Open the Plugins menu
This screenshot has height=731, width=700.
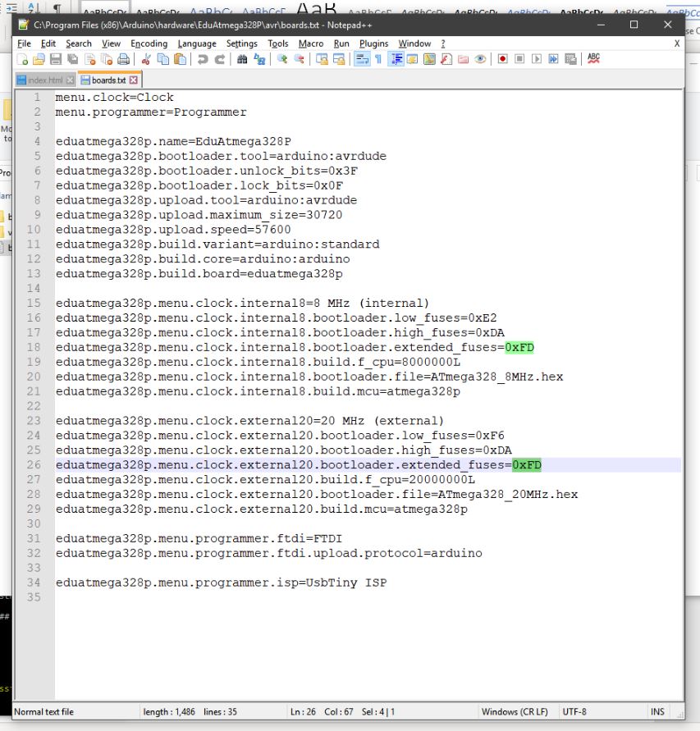373,43
